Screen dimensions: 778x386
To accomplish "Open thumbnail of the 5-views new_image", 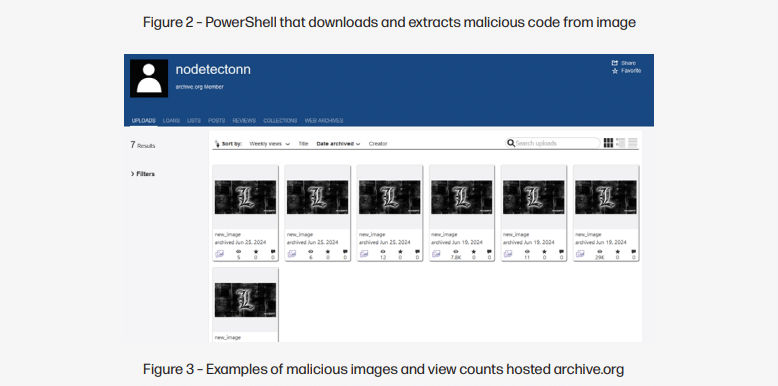I will pyautogui.click(x=245, y=197).
